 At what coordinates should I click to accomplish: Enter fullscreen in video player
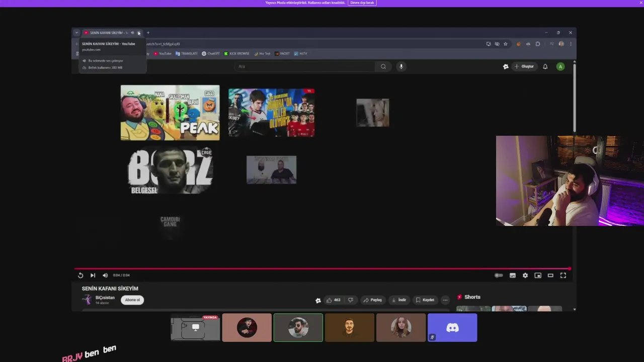click(563, 276)
